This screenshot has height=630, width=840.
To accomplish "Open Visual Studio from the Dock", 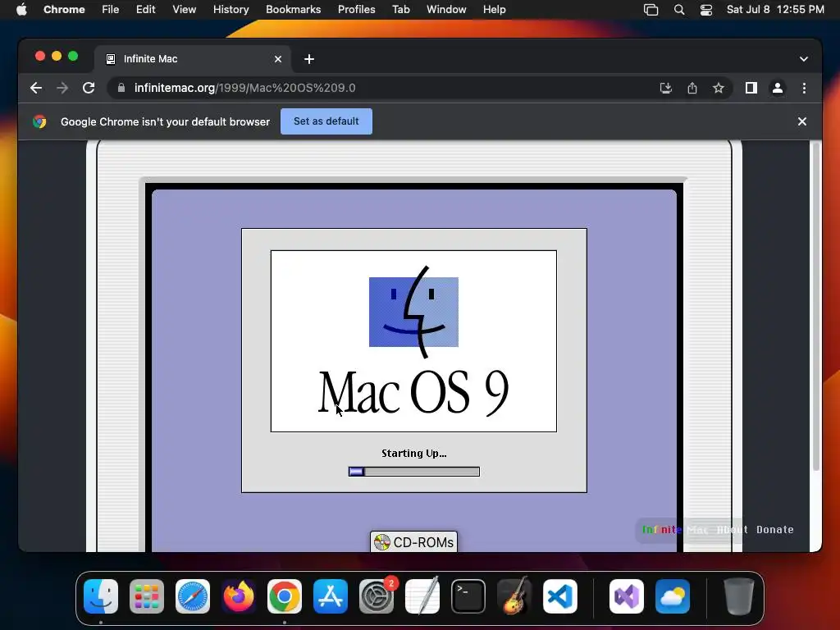I will pos(627,596).
